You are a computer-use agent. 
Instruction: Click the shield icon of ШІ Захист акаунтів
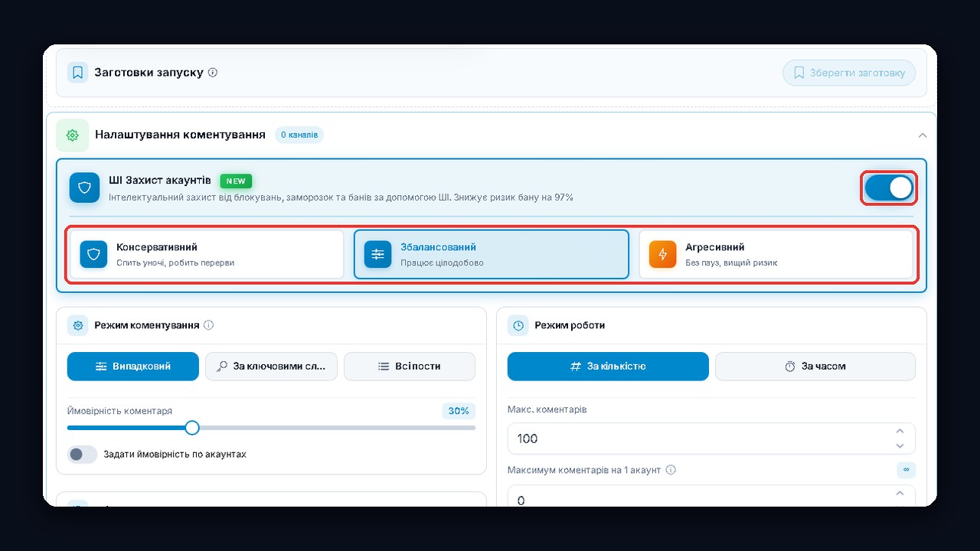point(85,187)
